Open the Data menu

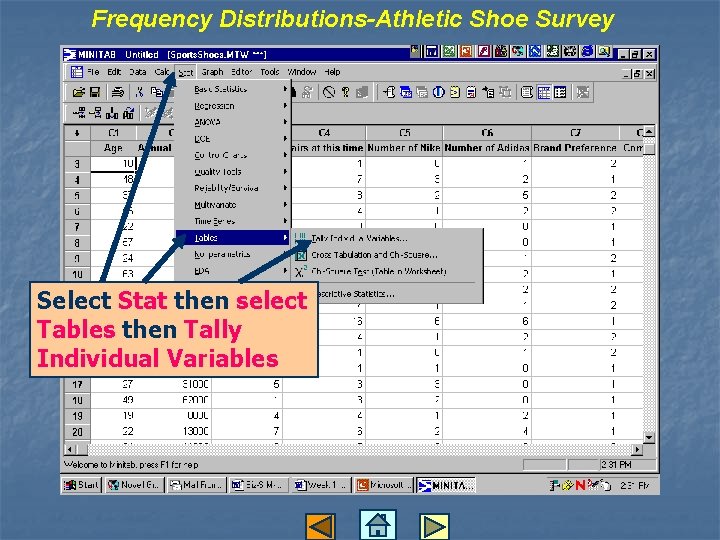point(137,72)
